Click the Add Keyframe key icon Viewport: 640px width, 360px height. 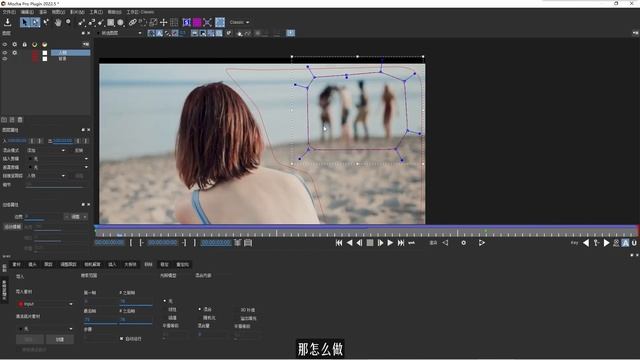click(x=596, y=243)
